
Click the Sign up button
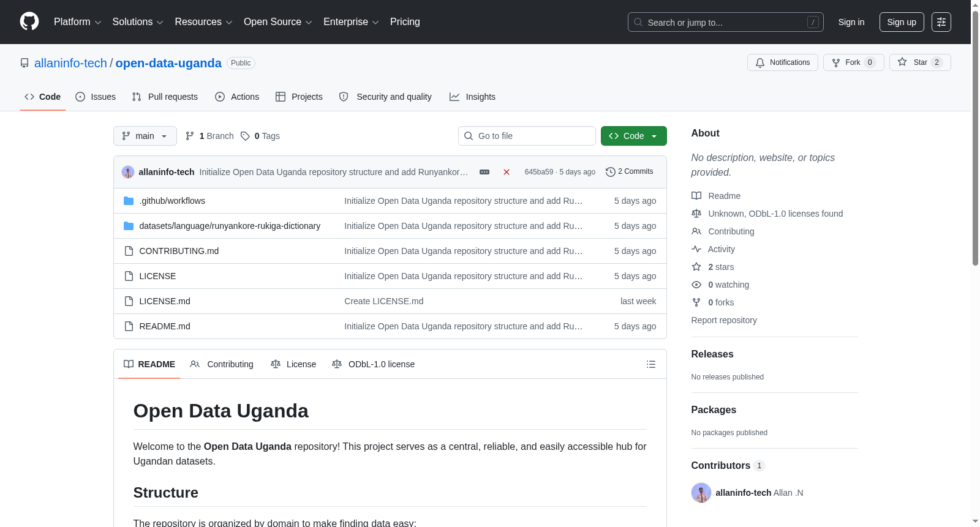click(902, 22)
